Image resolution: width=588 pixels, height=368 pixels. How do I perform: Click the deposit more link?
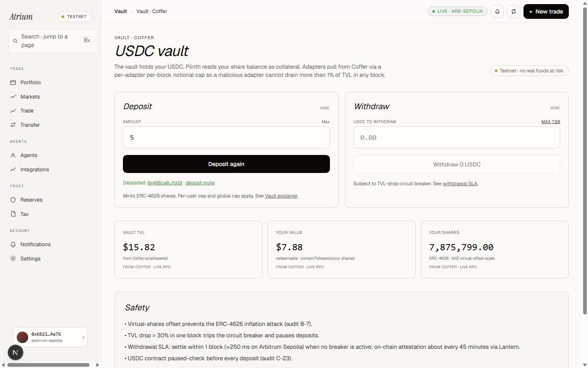click(x=200, y=183)
